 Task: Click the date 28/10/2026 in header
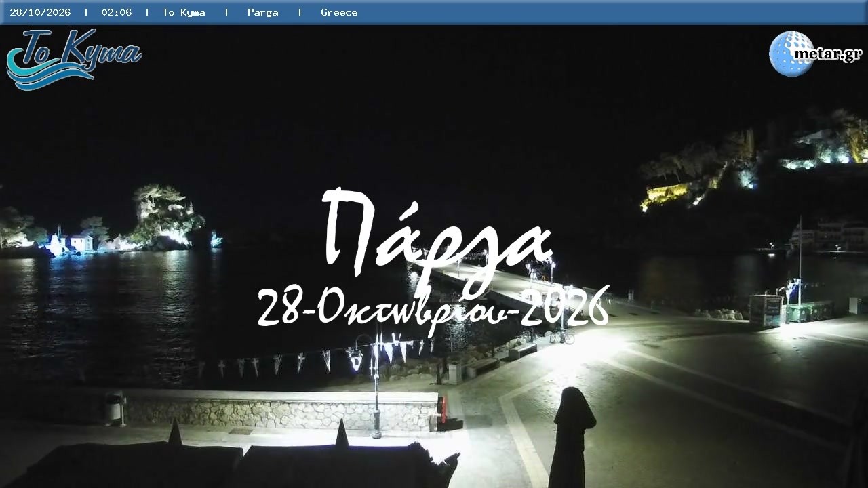tap(40, 12)
